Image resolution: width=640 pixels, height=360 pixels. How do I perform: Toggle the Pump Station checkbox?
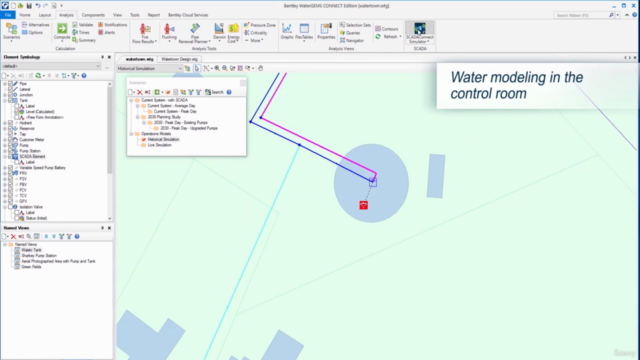tap(11, 151)
